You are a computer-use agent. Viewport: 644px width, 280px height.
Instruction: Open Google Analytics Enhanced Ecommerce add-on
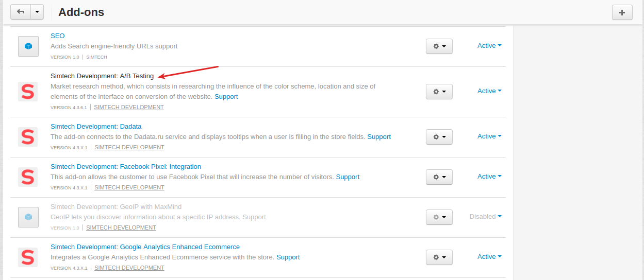click(145, 247)
